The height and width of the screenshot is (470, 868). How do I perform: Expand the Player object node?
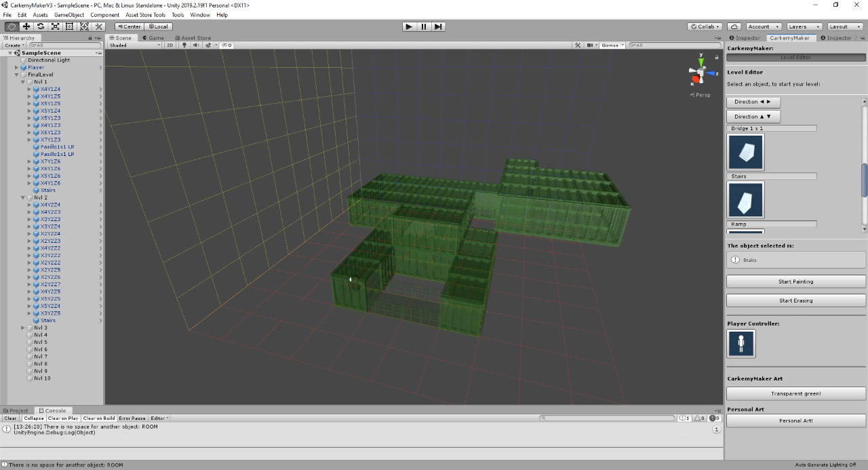16,68
